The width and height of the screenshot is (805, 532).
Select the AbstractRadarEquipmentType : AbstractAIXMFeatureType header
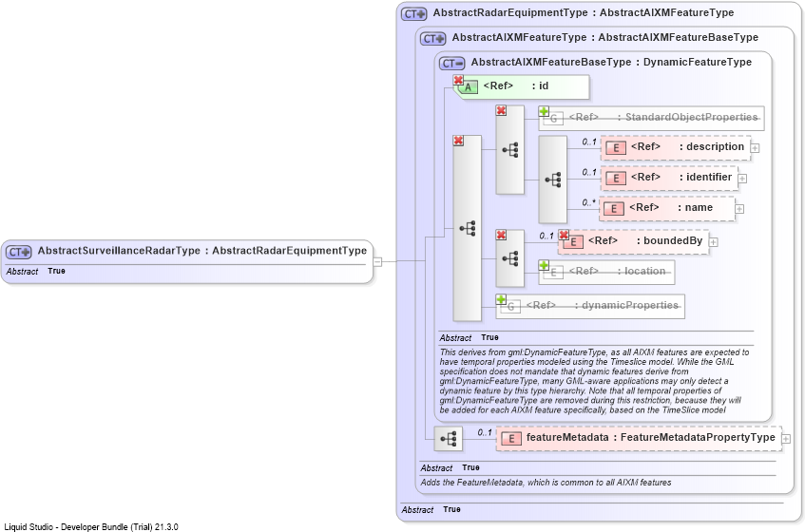point(584,13)
